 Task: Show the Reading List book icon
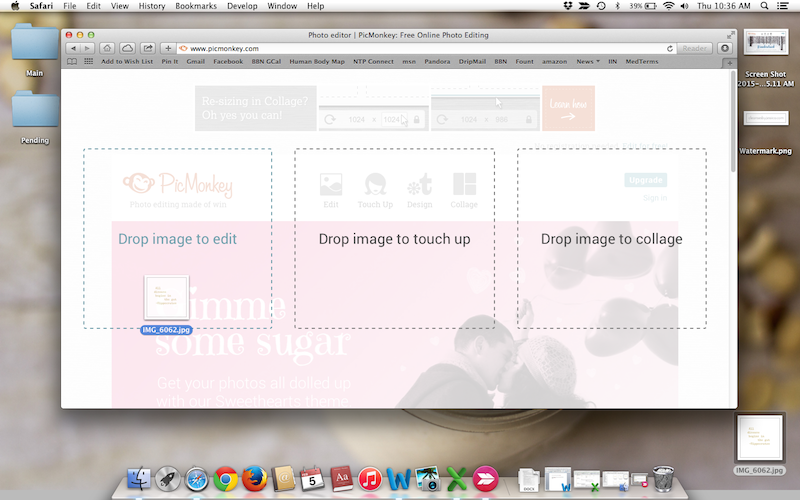point(72,61)
